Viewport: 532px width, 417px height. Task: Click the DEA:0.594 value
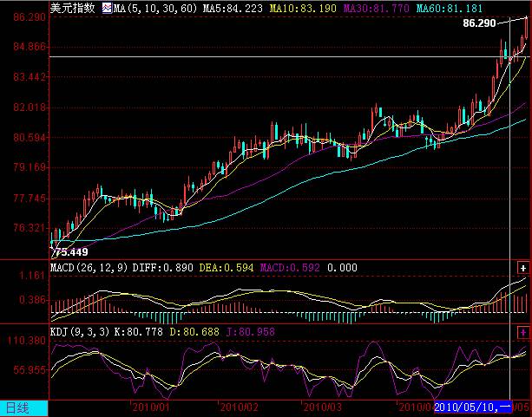point(227,268)
